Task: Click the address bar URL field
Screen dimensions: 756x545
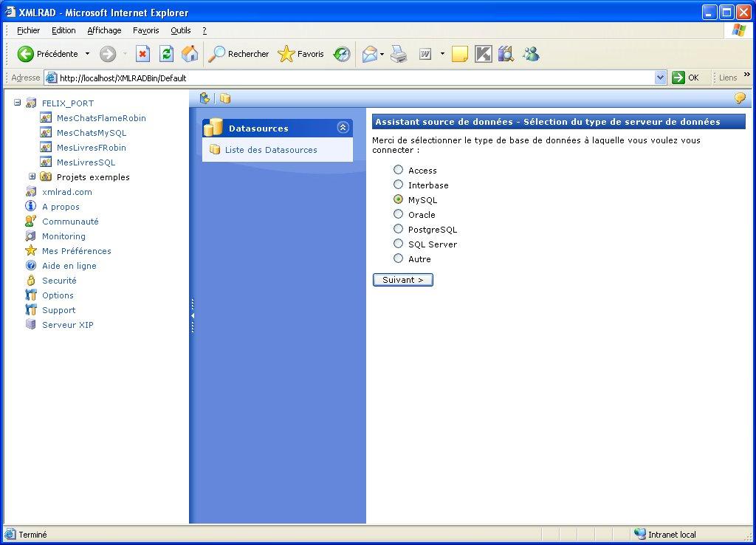Action: click(x=354, y=78)
